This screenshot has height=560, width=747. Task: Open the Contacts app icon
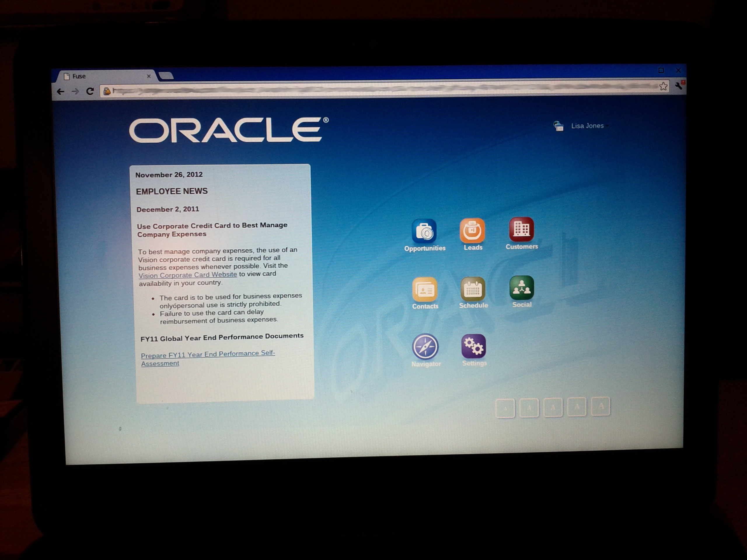pyautogui.click(x=425, y=290)
